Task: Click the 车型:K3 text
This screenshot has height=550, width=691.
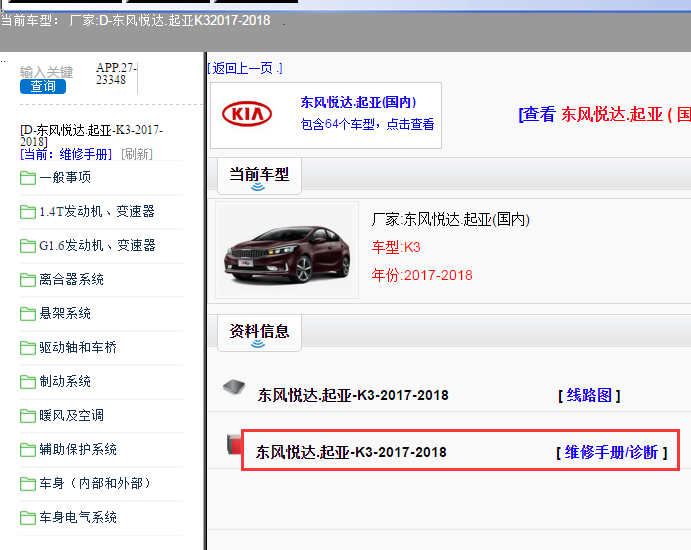Action: (396, 247)
